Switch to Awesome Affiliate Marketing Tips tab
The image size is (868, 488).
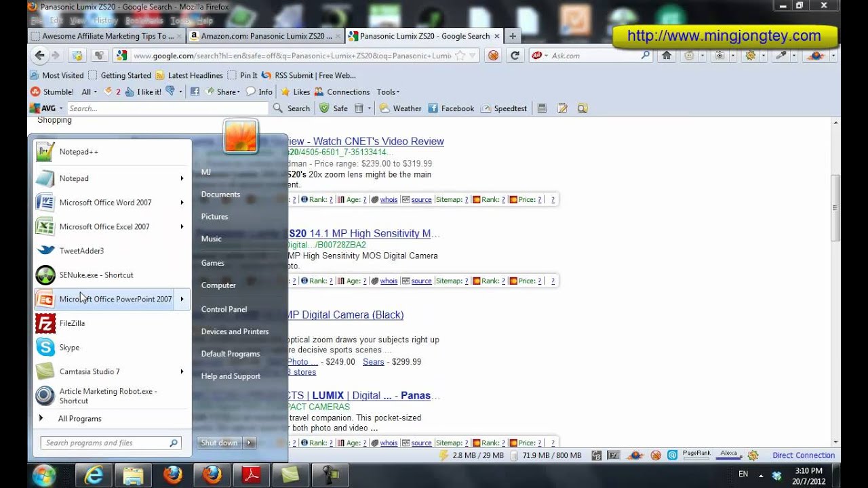click(106, 36)
